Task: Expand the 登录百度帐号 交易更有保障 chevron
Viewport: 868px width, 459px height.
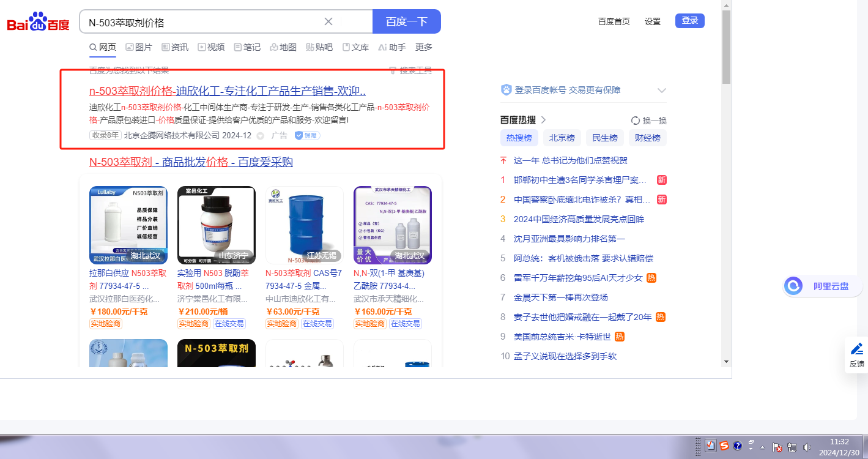Action: (x=661, y=91)
